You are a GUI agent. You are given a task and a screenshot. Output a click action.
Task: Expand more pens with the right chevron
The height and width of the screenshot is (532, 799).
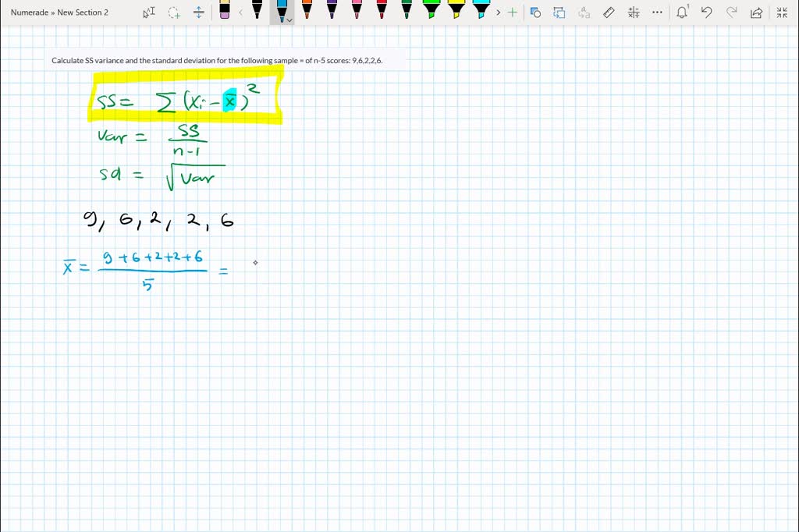[x=499, y=12]
